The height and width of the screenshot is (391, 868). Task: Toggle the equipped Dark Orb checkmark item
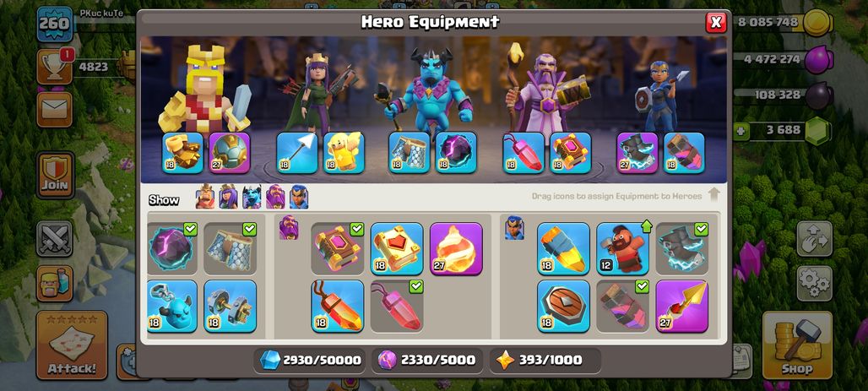(172, 248)
